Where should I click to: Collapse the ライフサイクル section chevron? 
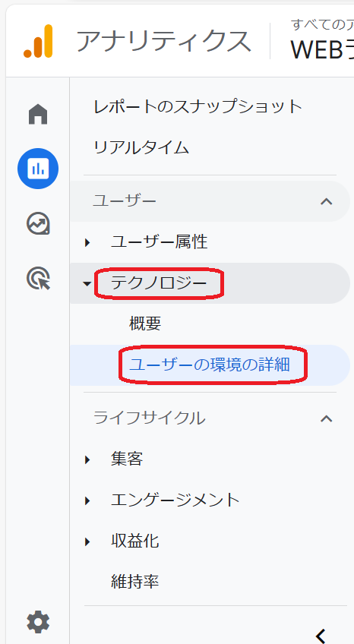[x=327, y=418]
